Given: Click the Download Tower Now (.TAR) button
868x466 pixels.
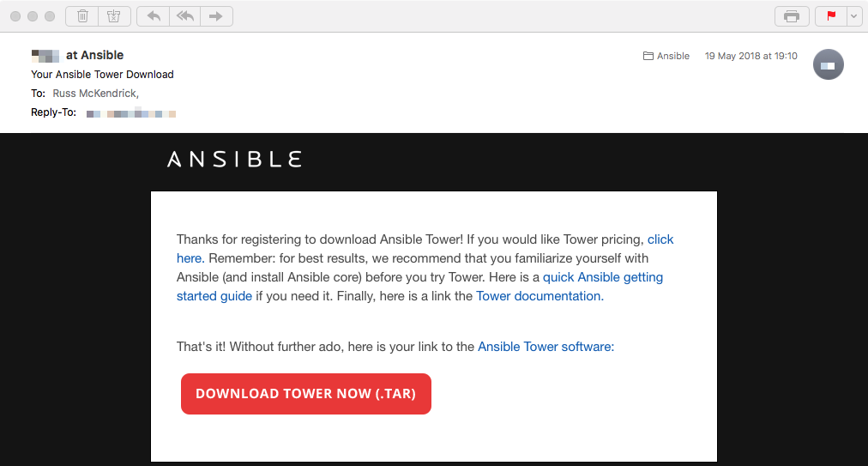Looking at the screenshot, I should (x=306, y=393).
